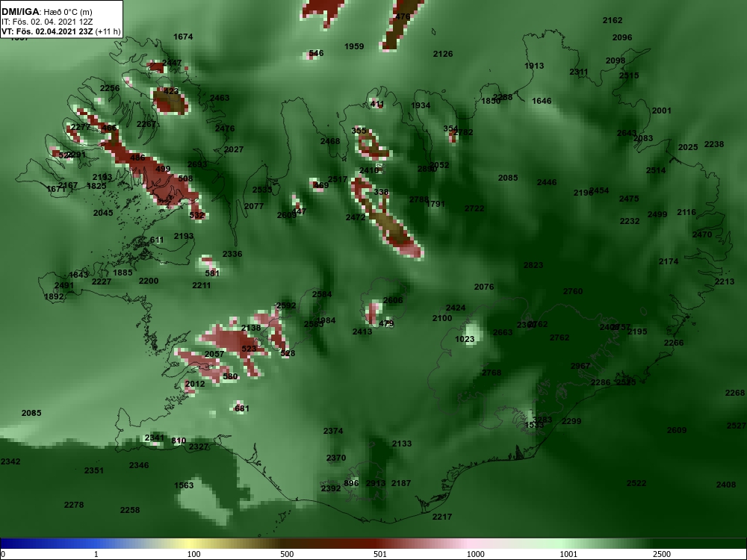Click the map value 2133

[402, 444]
